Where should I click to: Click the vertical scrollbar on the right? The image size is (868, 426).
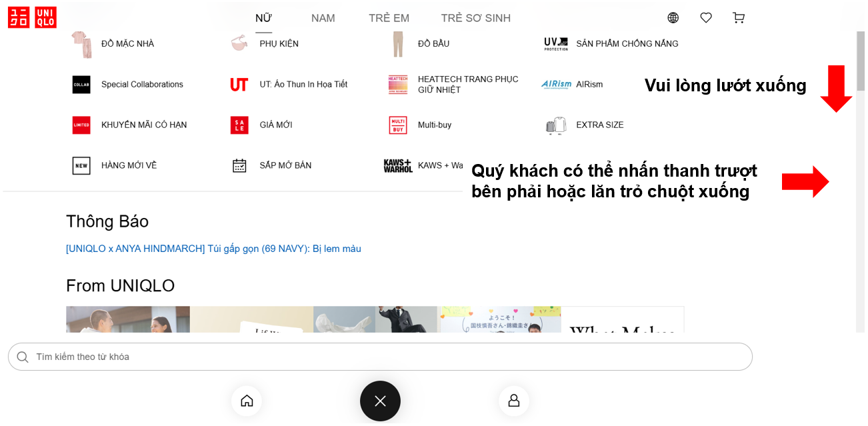pos(860,200)
